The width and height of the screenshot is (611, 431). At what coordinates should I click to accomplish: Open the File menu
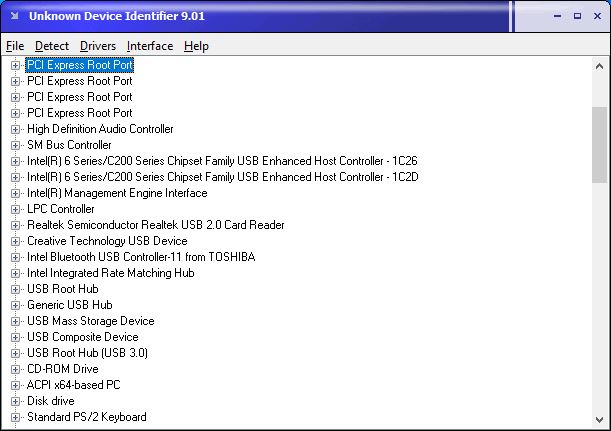(15, 46)
